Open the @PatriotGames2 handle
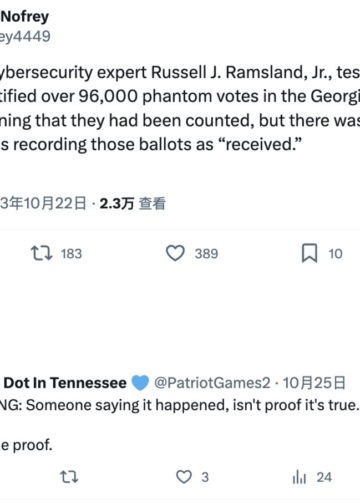Screen dimensions: 360x504 pyautogui.click(x=212, y=383)
